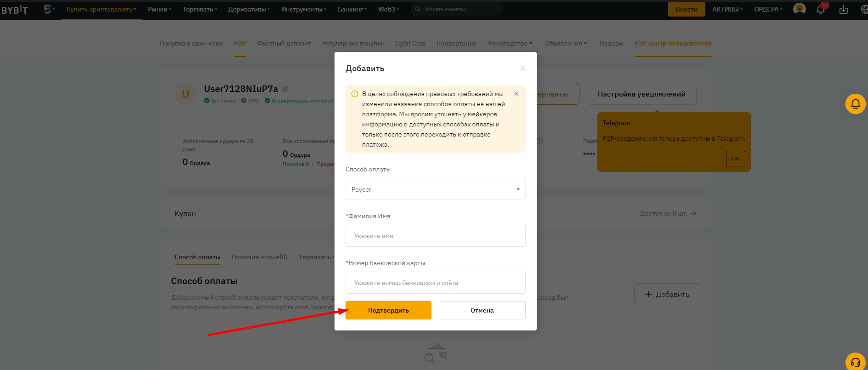Click the Внести deposit button

pos(686,9)
